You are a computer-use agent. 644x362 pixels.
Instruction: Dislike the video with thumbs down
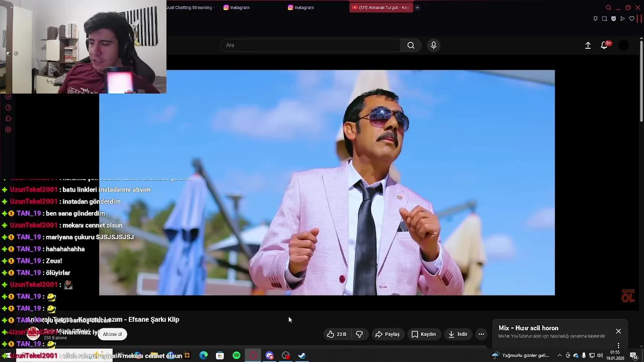tap(359, 334)
